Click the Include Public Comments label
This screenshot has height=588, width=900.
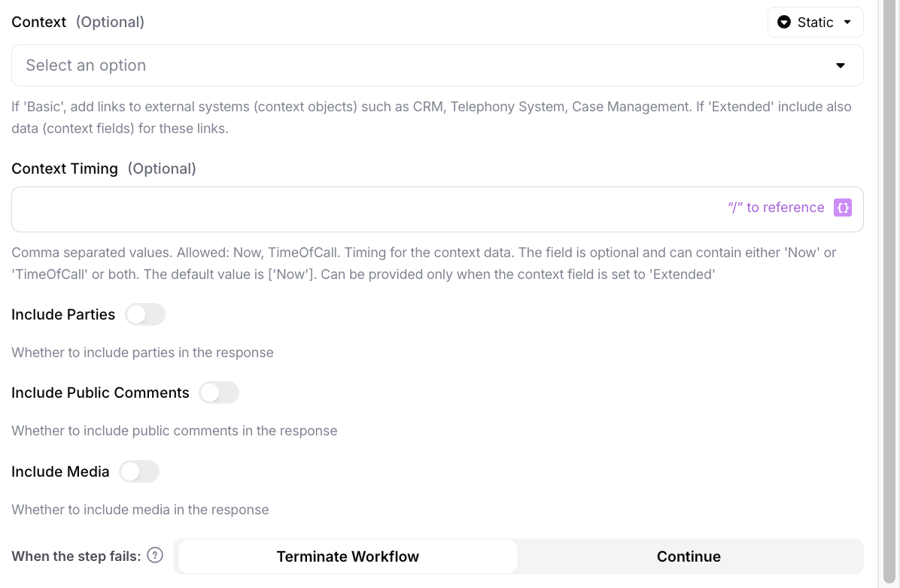100,393
